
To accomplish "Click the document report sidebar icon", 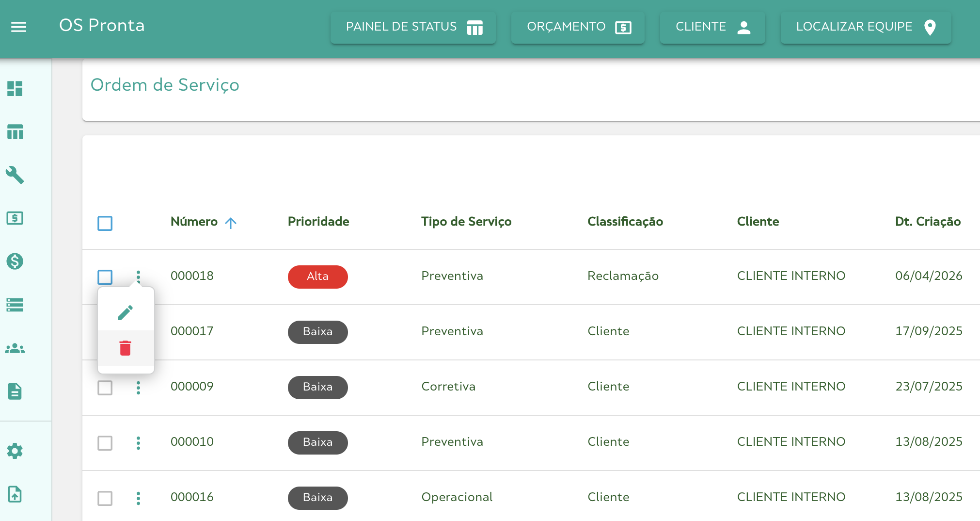I will (x=15, y=391).
